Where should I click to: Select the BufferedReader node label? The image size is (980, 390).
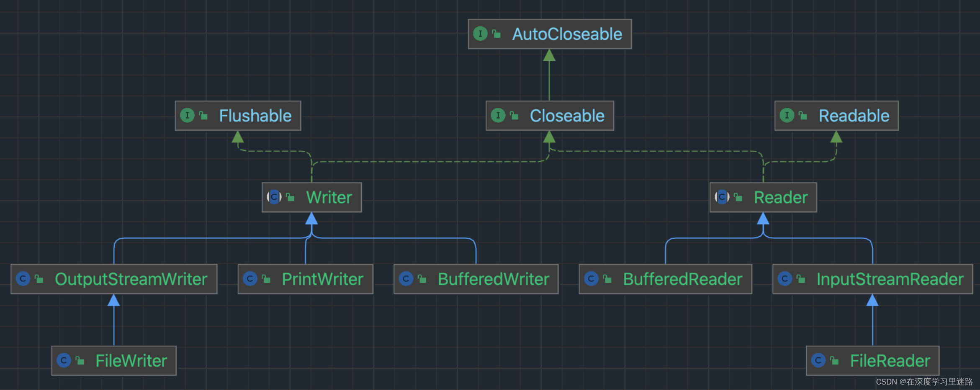(683, 279)
